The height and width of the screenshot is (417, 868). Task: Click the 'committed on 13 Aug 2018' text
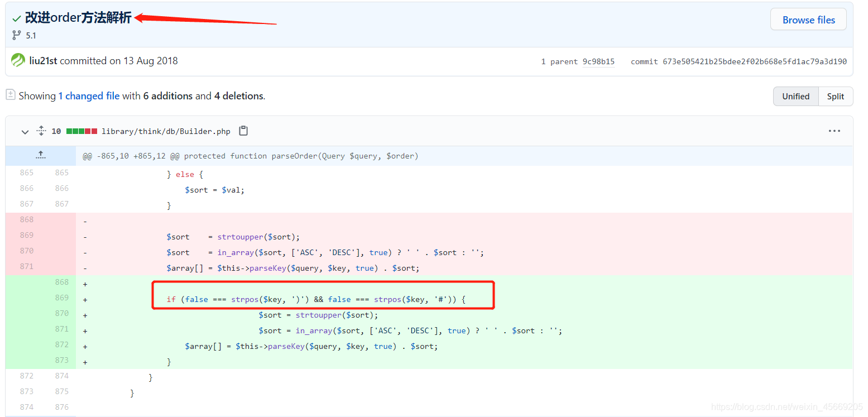tap(119, 61)
